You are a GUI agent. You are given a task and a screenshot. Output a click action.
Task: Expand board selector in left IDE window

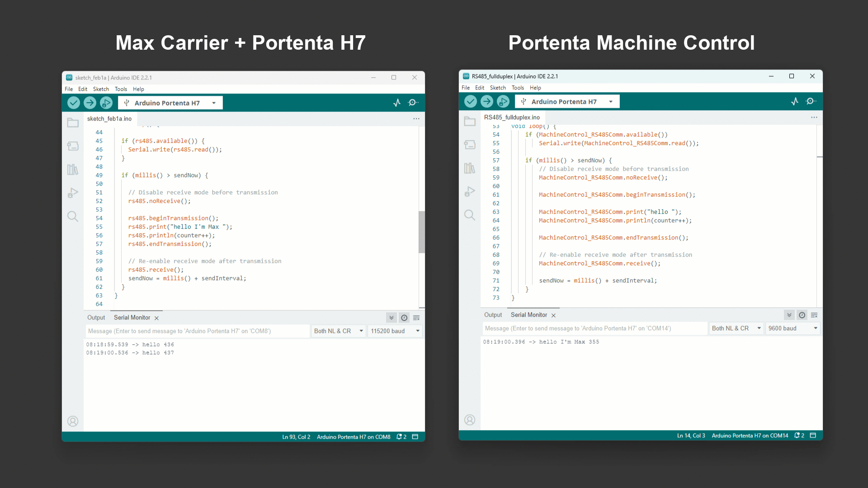(214, 103)
